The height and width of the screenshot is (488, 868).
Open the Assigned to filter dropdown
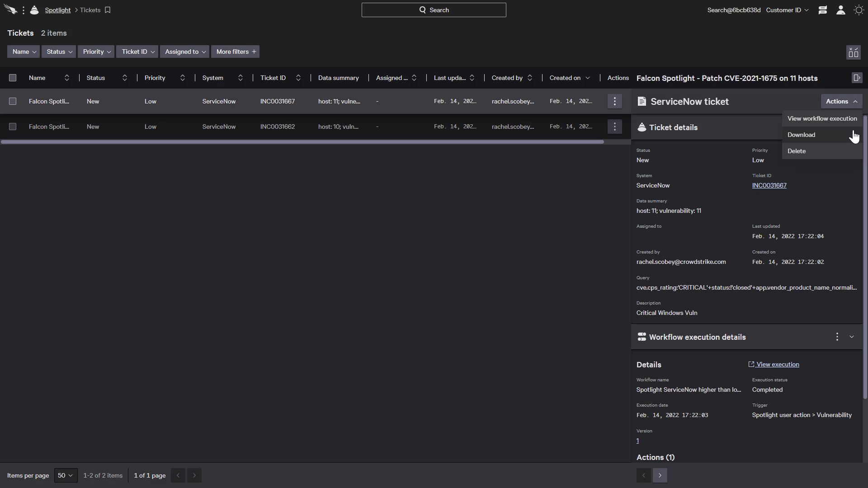pos(184,52)
